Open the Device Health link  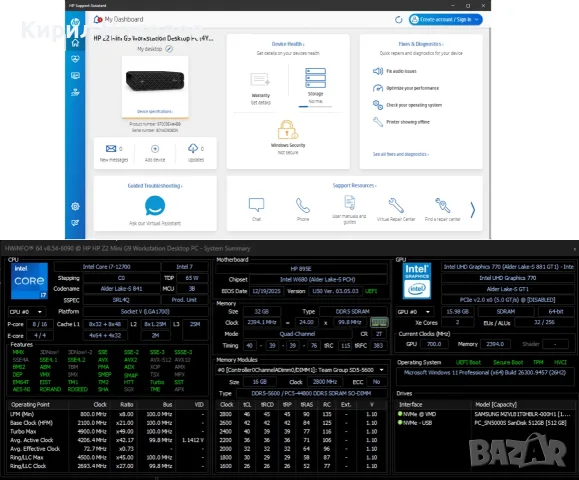click(288, 44)
